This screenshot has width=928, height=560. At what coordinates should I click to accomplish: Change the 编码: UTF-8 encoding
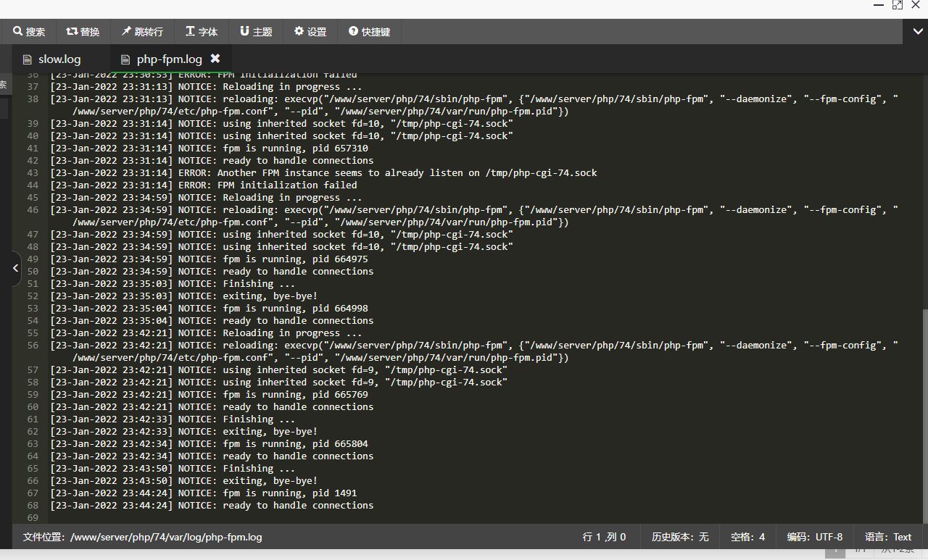click(x=815, y=537)
